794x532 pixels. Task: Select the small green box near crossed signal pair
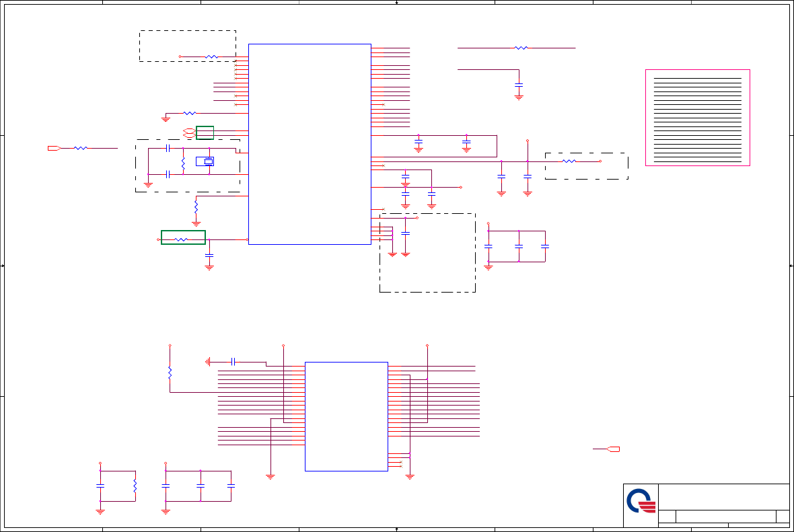(205, 132)
